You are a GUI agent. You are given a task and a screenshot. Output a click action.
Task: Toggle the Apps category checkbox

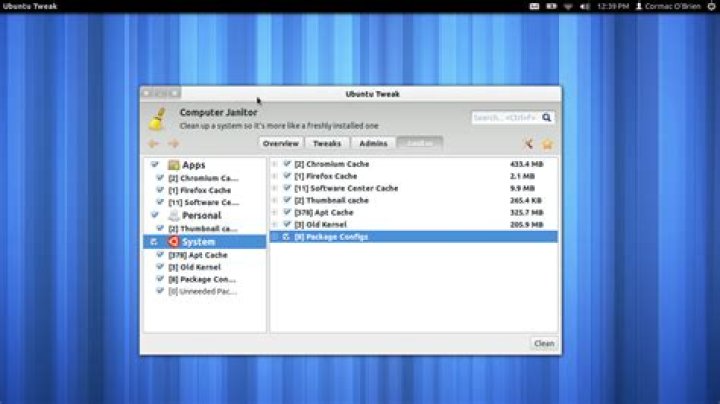point(155,164)
